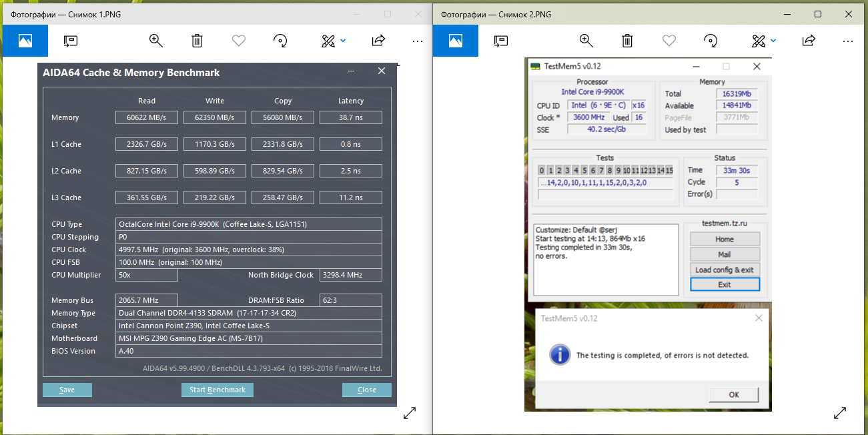Rotate the photo in Снимок 2.PNG window

point(711,41)
